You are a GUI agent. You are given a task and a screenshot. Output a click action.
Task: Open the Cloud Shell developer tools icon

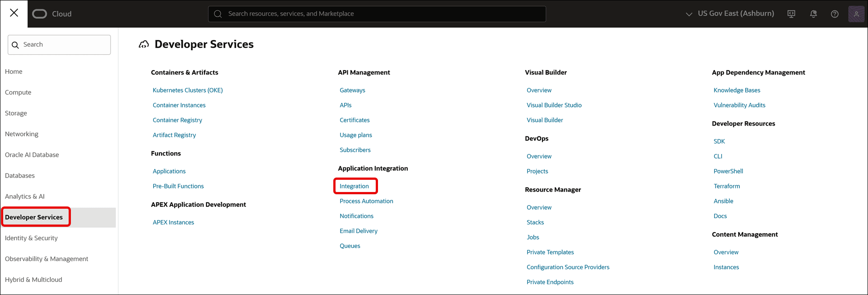tap(791, 14)
